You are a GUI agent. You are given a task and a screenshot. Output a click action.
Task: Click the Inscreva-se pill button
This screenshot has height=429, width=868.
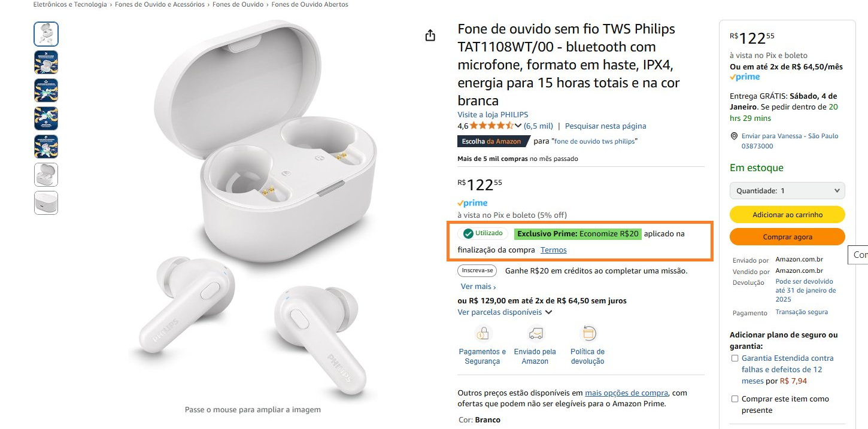pyautogui.click(x=477, y=270)
